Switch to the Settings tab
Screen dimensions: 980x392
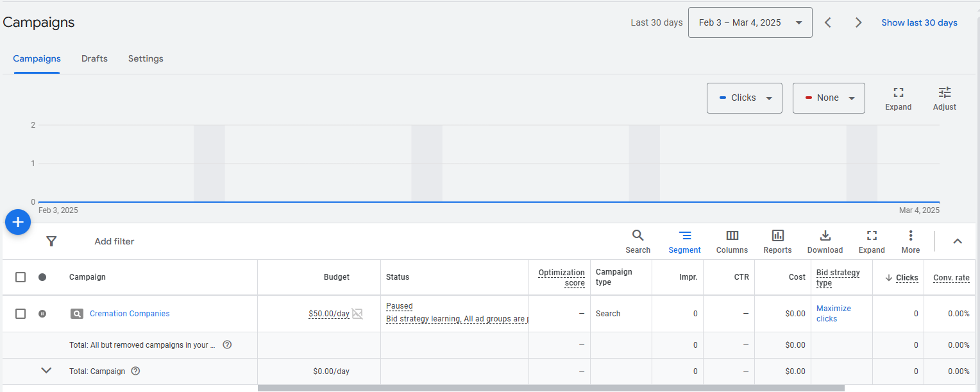click(146, 58)
